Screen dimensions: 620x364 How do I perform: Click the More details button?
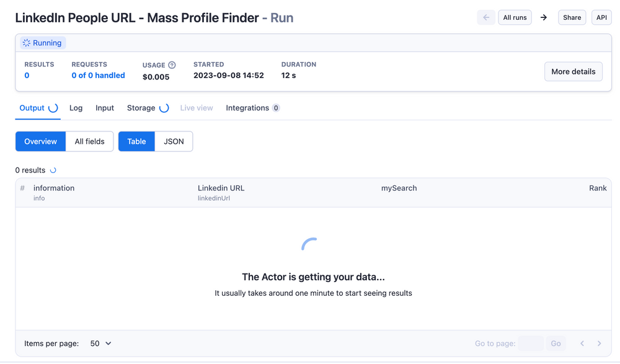point(573,71)
